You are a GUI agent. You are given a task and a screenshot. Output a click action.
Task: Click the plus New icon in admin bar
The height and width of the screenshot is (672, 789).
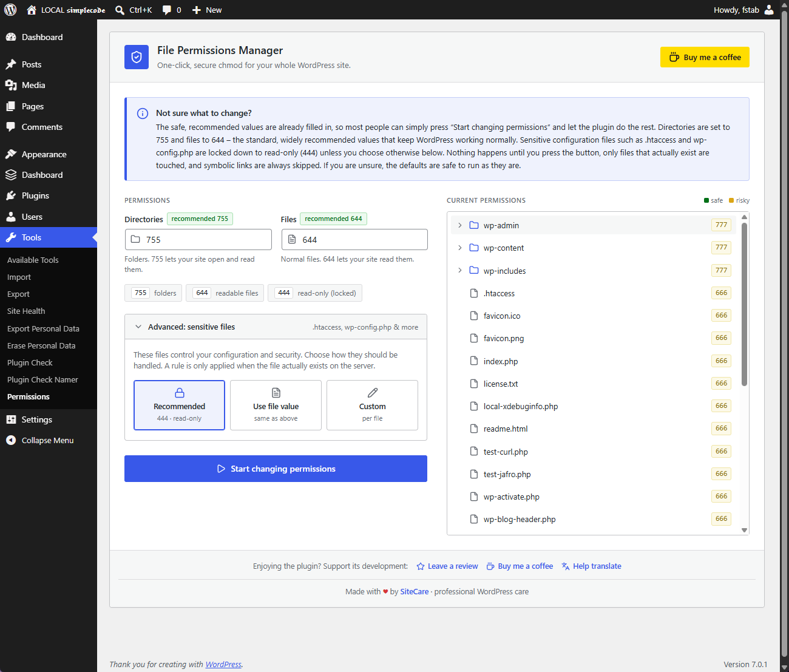point(197,10)
